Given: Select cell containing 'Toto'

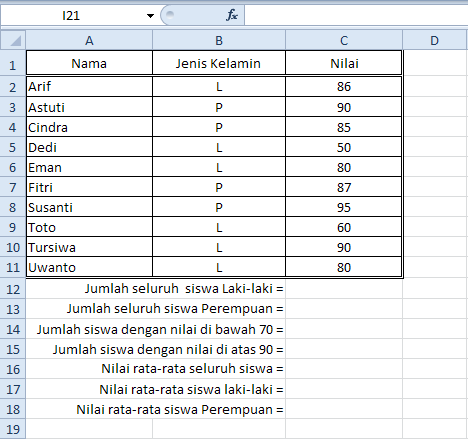Looking at the screenshot, I should pyautogui.click(x=89, y=227).
